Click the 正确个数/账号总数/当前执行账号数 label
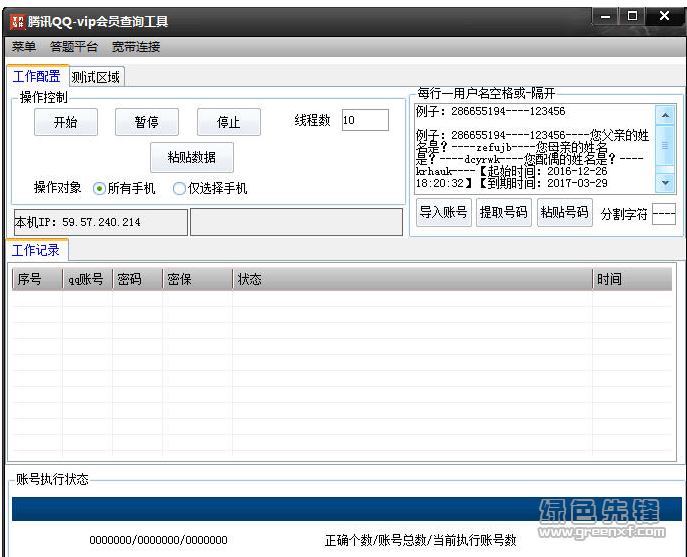 pyautogui.click(x=421, y=540)
